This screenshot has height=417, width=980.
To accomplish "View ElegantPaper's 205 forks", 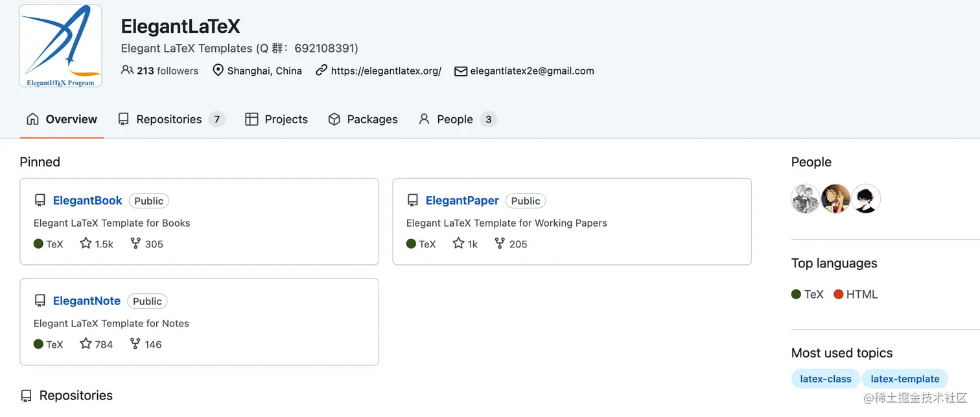I will click(x=511, y=244).
